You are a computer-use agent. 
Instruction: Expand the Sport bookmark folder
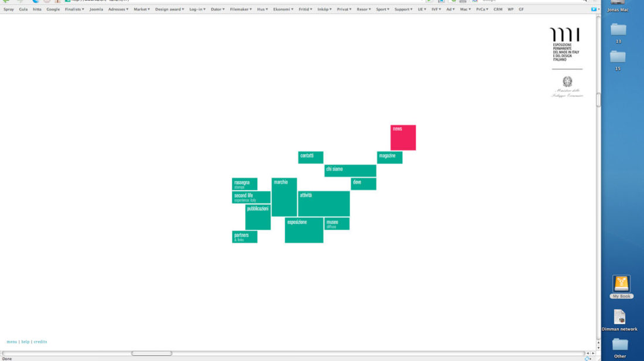click(x=383, y=9)
